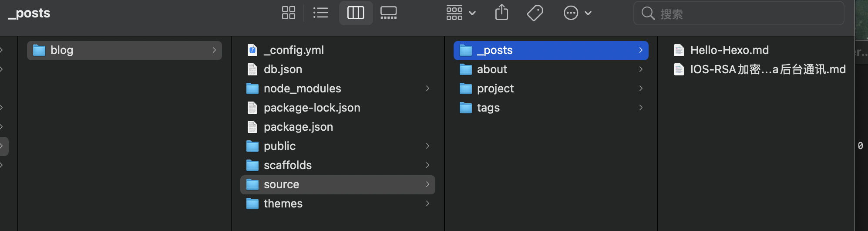Viewport: 868px width, 231px height.
Task: Open the group-by options dropdown
Action: (461, 13)
